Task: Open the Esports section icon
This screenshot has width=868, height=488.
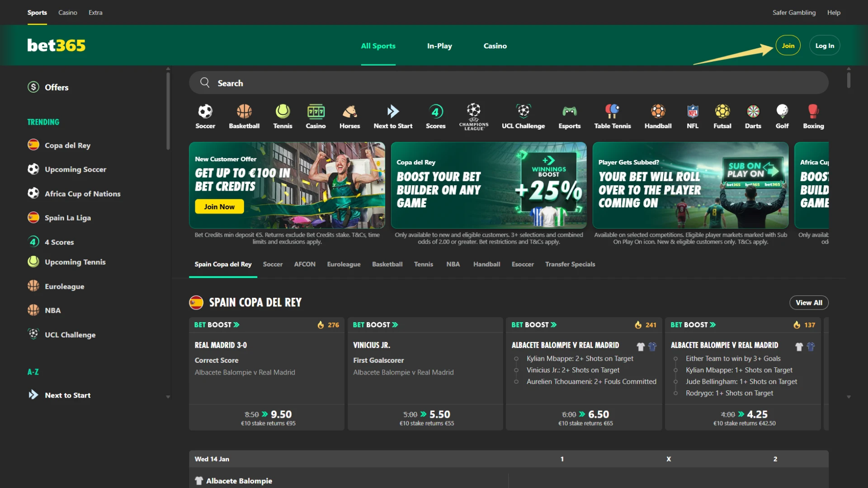Action: (569, 116)
